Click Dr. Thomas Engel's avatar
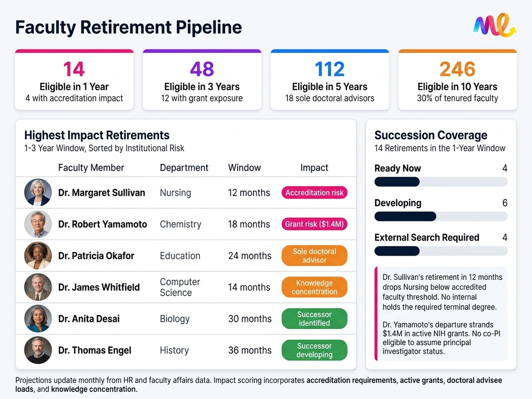The width and height of the screenshot is (532, 399). [38, 350]
